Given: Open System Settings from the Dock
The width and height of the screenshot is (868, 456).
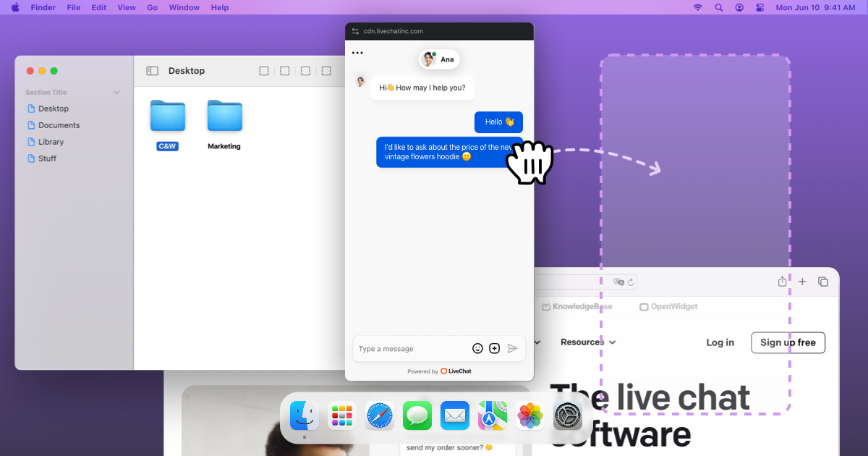Looking at the screenshot, I should [x=568, y=416].
